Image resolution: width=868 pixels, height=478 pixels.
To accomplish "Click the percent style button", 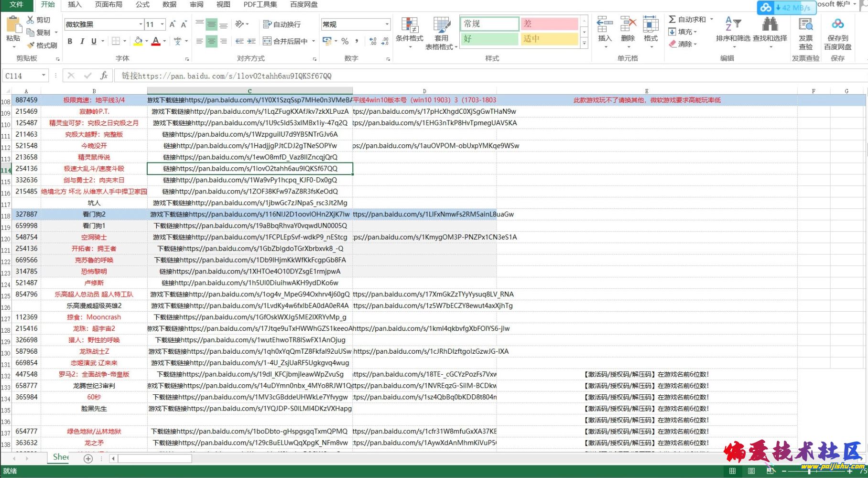I will (345, 42).
